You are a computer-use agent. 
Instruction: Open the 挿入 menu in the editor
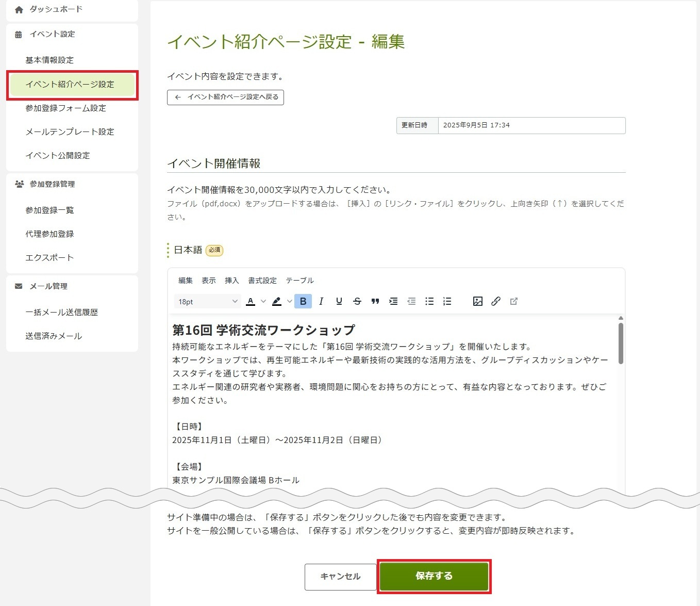231,281
